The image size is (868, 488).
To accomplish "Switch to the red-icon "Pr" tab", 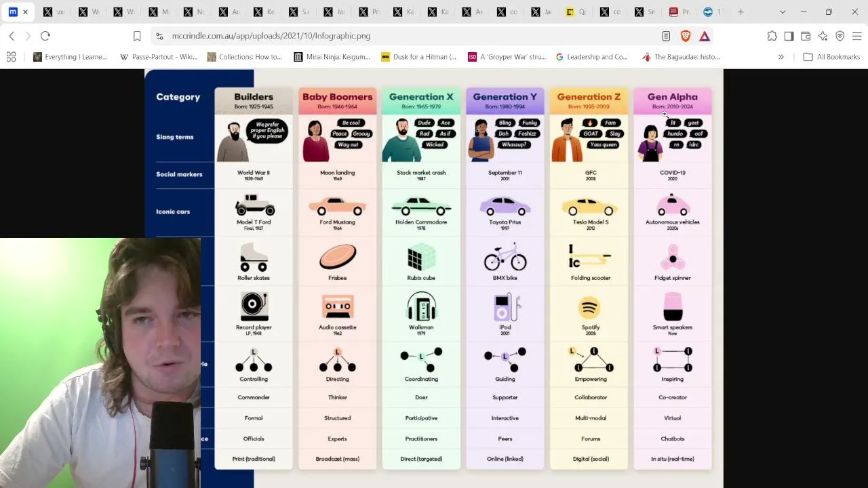I will point(680,12).
